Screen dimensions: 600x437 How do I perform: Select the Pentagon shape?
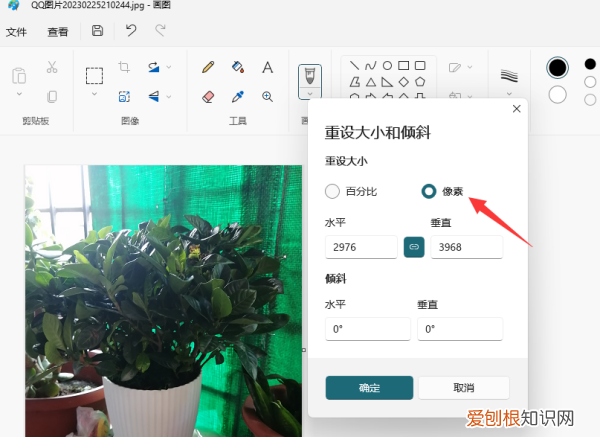coord(420,82)
